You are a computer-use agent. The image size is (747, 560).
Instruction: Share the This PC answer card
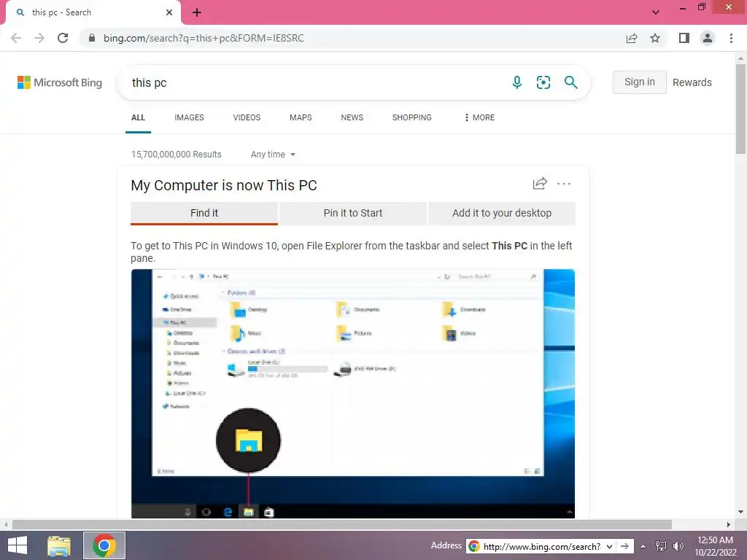pyautogui.click(x=540, y=183)
